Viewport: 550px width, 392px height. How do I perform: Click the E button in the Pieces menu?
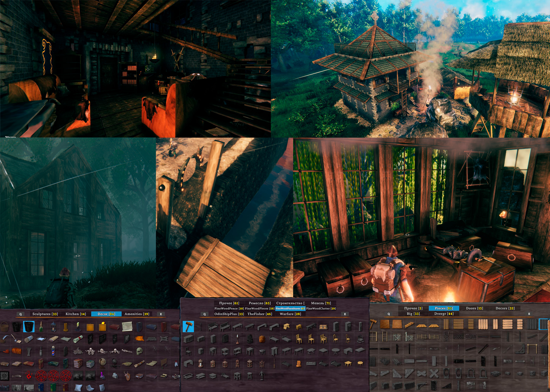point(529,314)
